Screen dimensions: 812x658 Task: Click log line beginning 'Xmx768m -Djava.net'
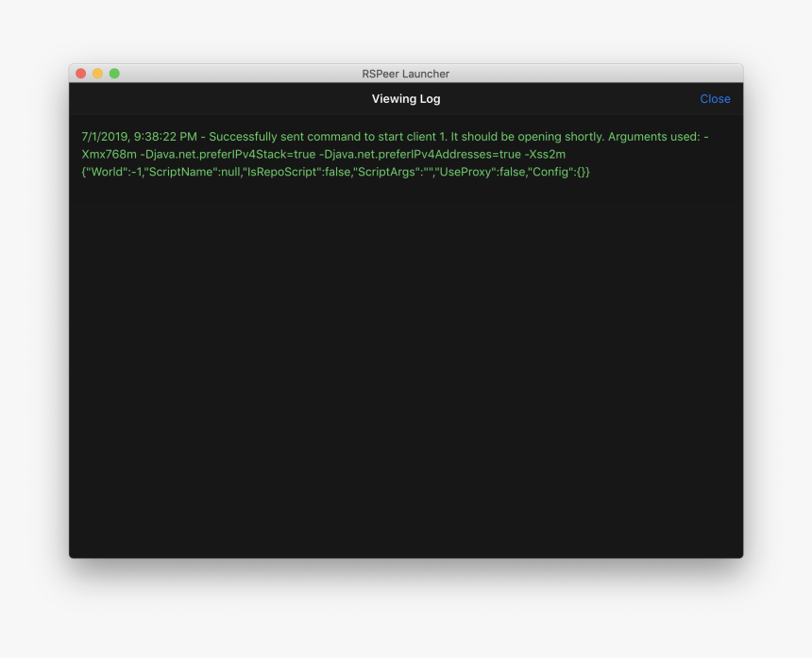pos(324,154)
